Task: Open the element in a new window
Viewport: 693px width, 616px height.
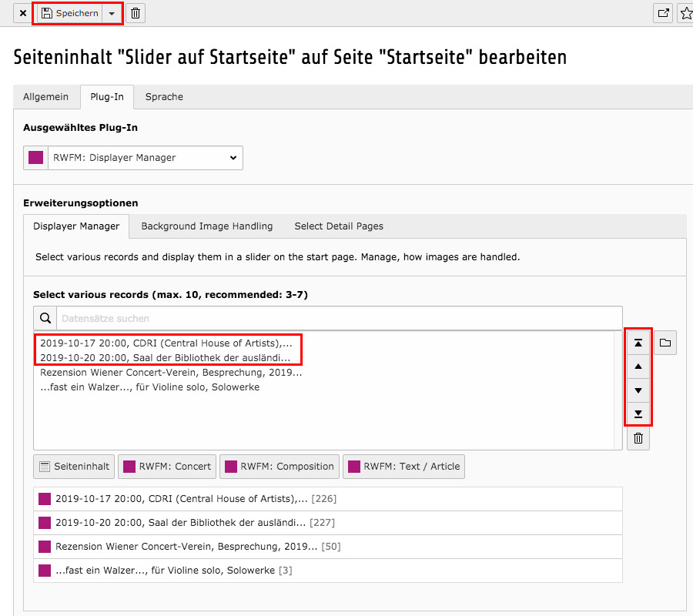Action: click(x=663, y=12)
